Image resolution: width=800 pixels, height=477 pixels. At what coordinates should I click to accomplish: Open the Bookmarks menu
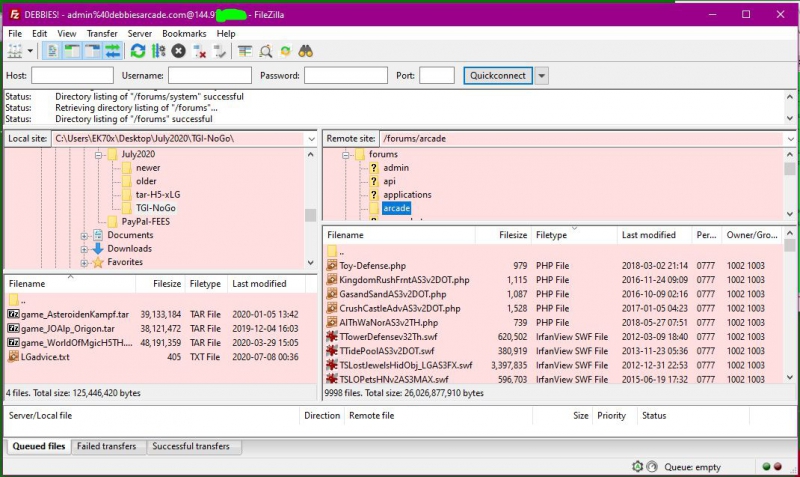184,34
